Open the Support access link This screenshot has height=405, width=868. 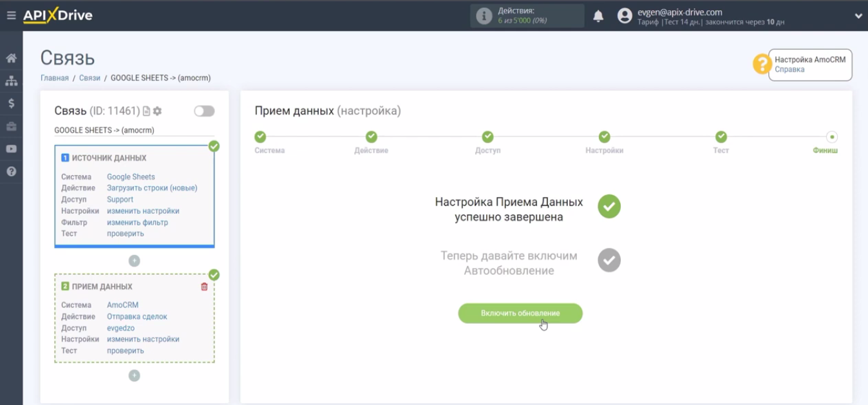coord(120,200)
